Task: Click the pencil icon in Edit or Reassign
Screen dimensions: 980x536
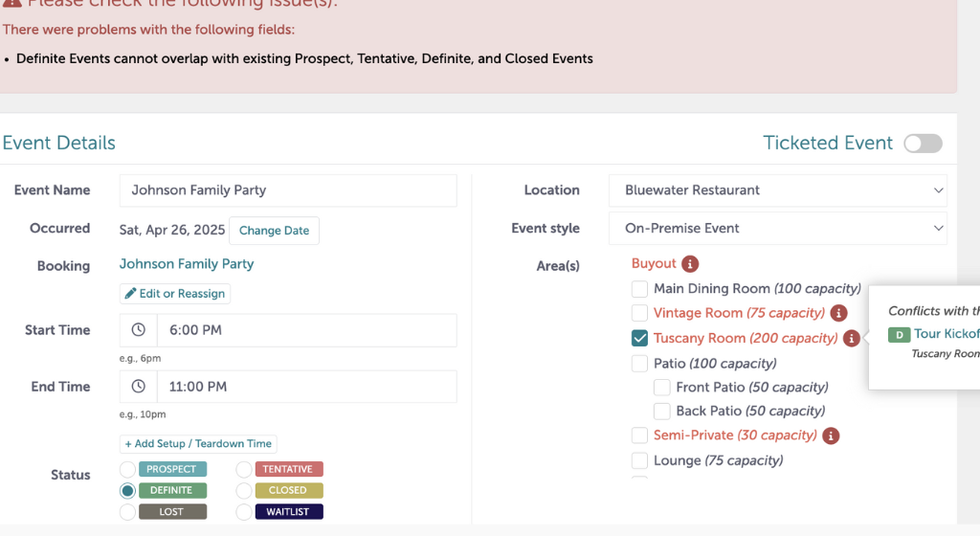Action: pyautogui.click(x=131, y=294)
